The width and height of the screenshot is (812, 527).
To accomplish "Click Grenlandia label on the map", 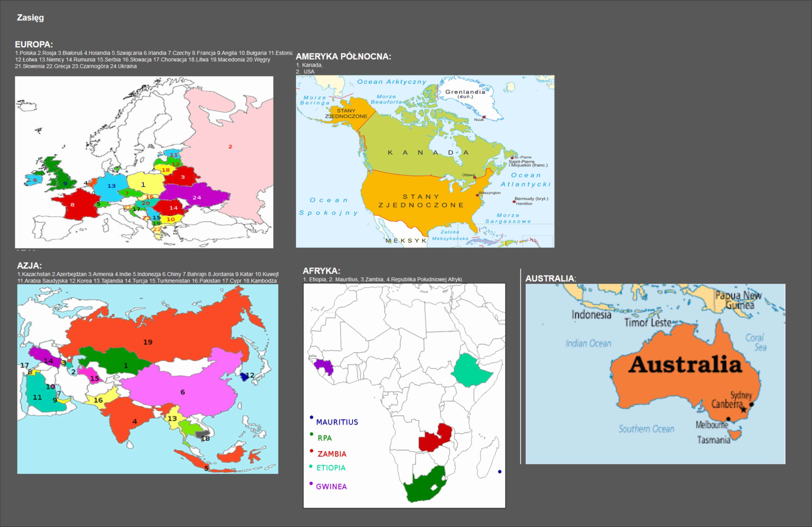I will pyautogui.click(x=465, y=92).
